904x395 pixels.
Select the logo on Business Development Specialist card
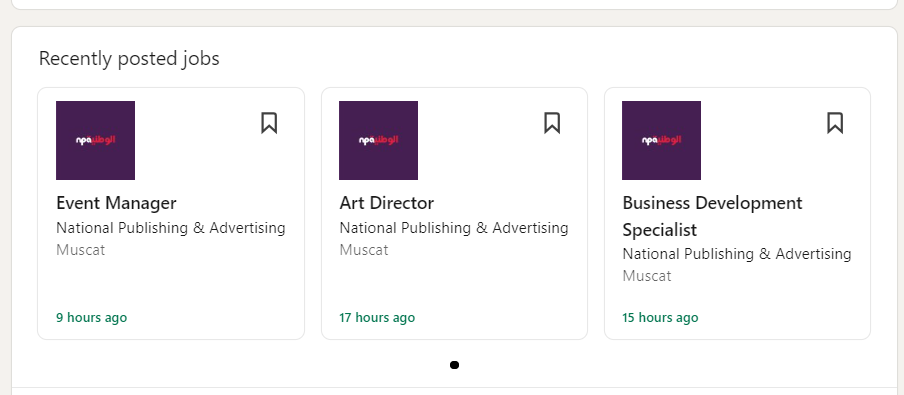tap(661, 140)
